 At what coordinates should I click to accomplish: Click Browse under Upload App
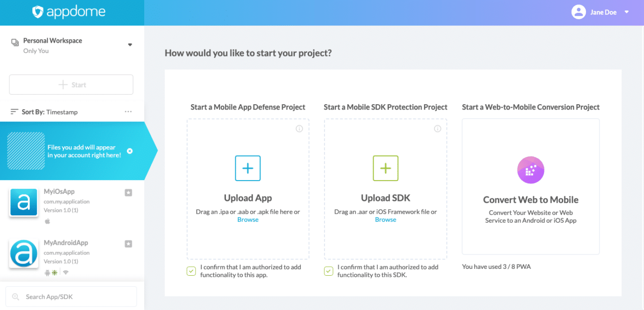tap(248, 219)
